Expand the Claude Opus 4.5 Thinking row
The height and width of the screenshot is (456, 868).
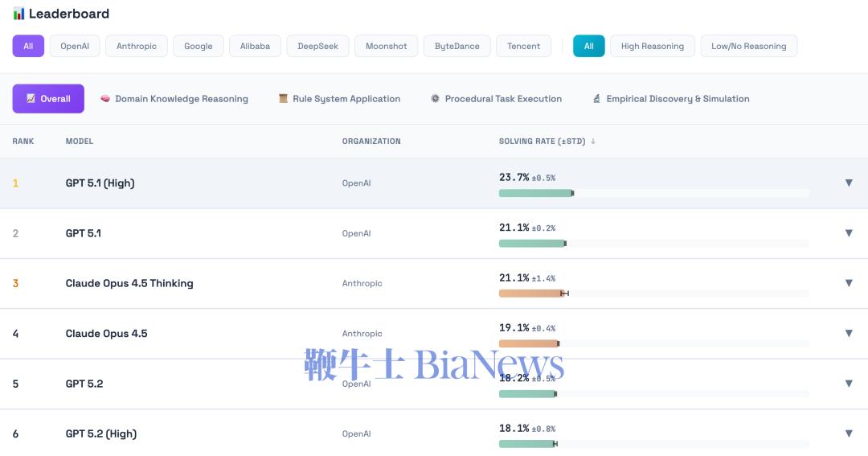(848, 283)
